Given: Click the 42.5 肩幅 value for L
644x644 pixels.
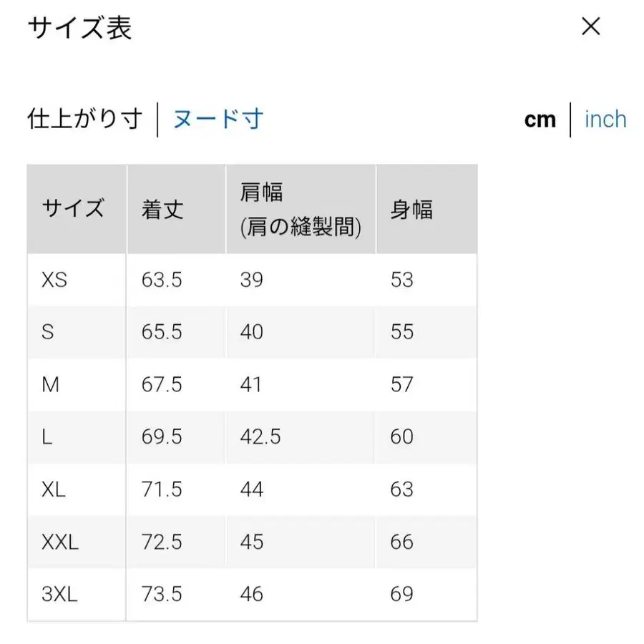Looking at the screenshot, I should coord(259,436).
